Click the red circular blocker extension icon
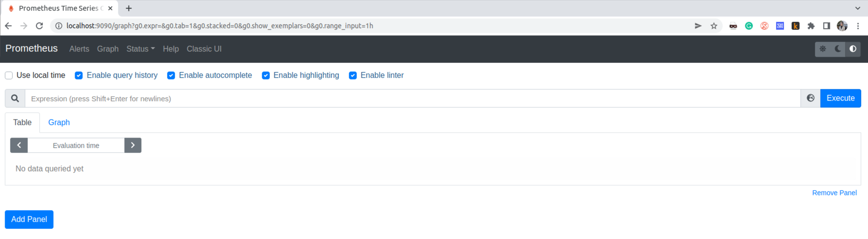Image resolution: width=868 pixels, height=239 pixels. tap(764, 26)
